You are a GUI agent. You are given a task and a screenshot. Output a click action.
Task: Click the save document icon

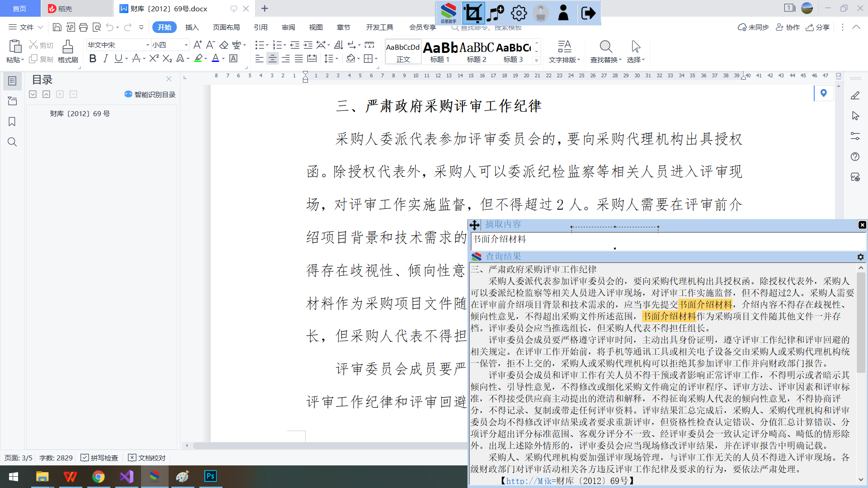(57, 27)
